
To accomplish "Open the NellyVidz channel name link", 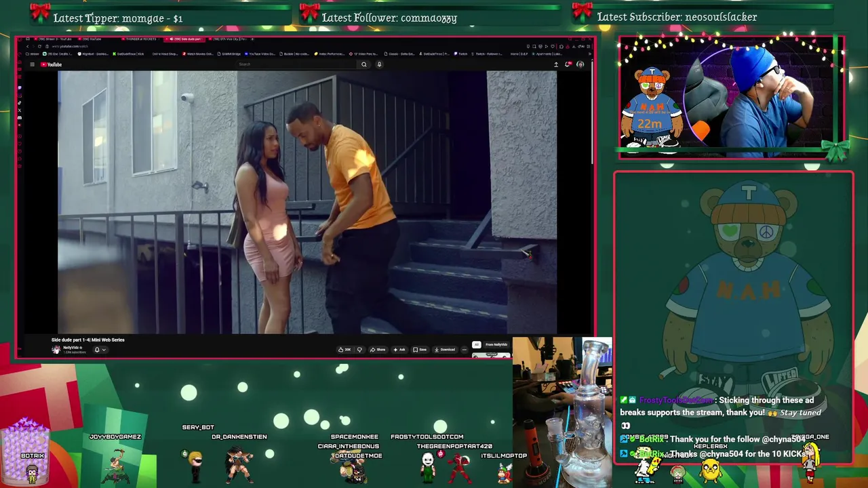I will (71, 348).
